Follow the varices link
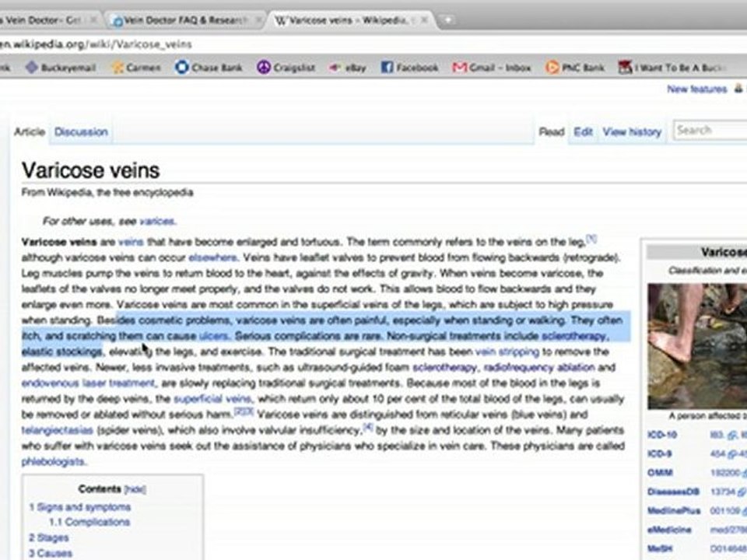 (156, 222)
